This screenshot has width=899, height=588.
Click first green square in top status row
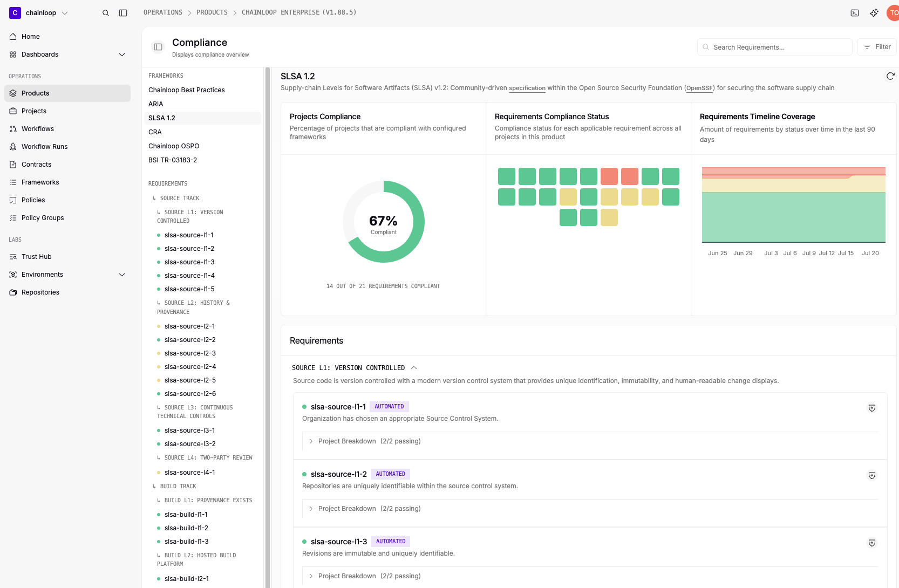coord(507,176)
